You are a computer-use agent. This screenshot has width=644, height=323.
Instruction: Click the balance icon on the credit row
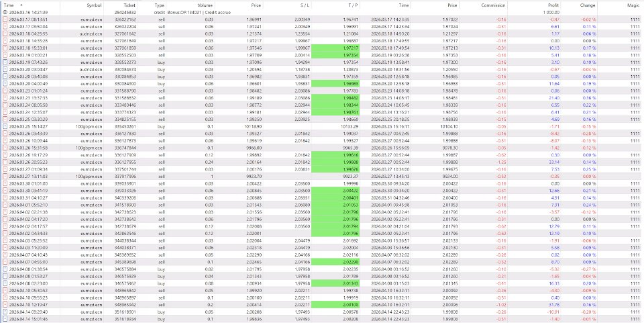pos(5,12)
